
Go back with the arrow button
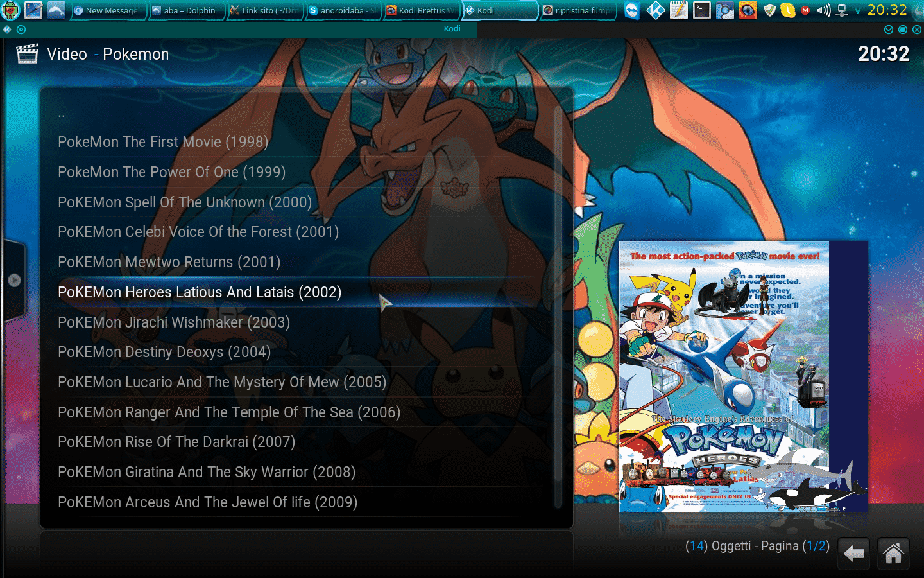click(x=854, y=554)
